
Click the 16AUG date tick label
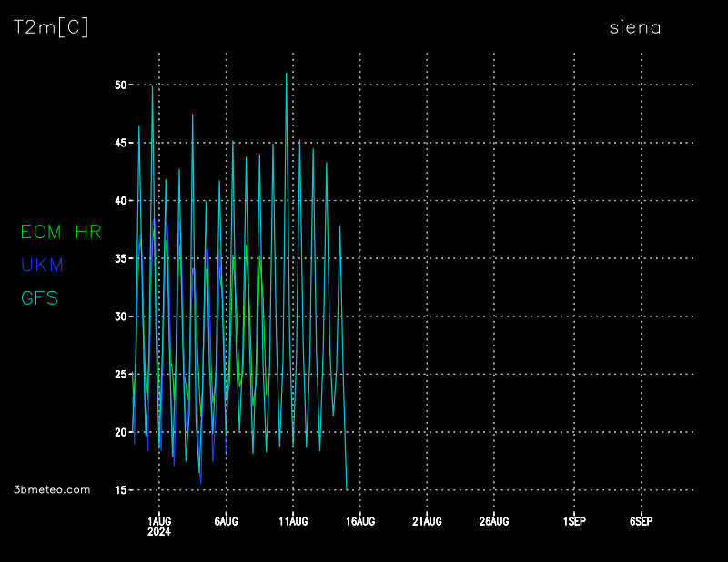(360, 521)
